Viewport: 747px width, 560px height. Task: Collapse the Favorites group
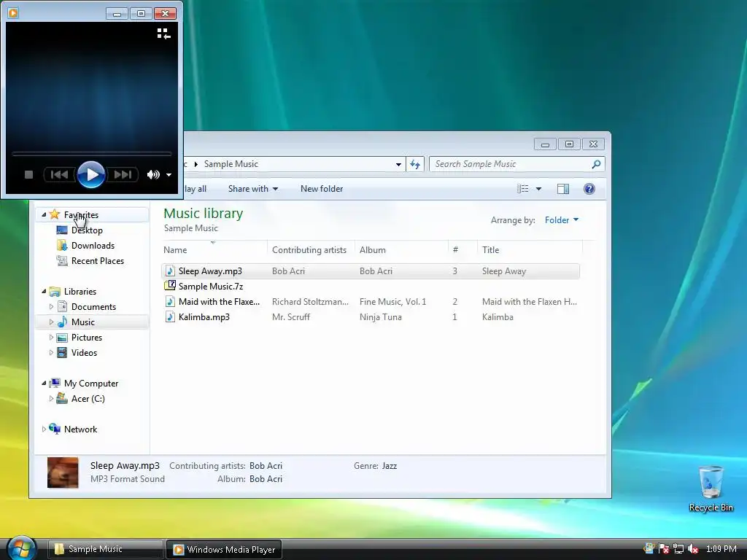(44, 215)
